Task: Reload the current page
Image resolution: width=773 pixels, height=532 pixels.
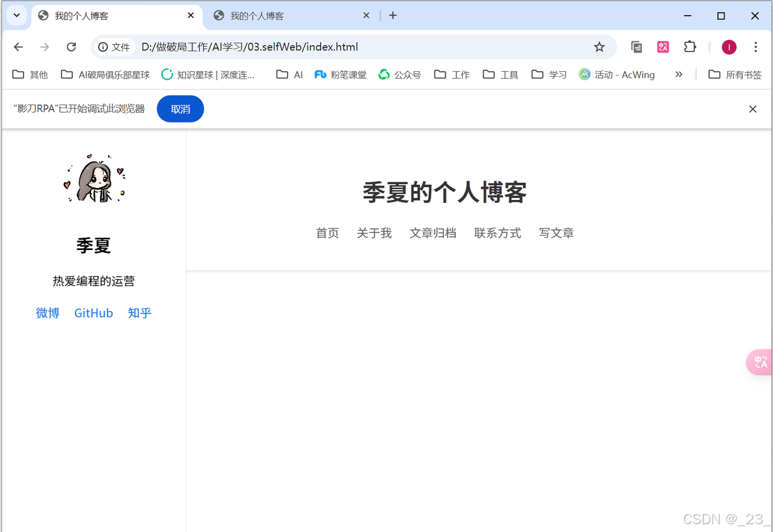Action: (x=71, y=46)
